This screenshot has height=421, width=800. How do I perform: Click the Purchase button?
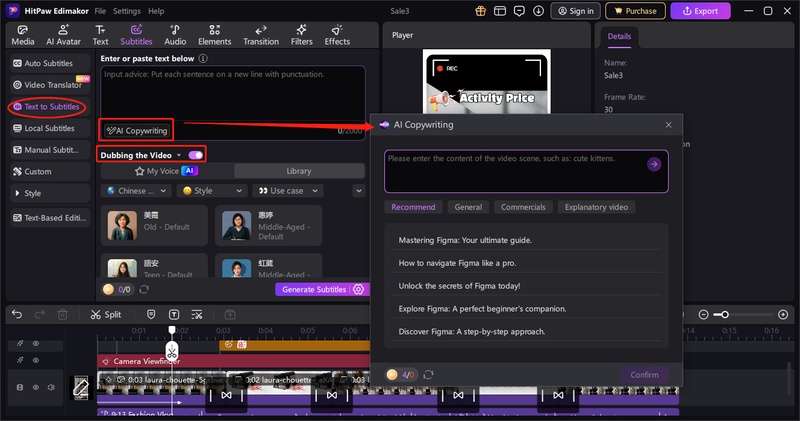[635, 11]
